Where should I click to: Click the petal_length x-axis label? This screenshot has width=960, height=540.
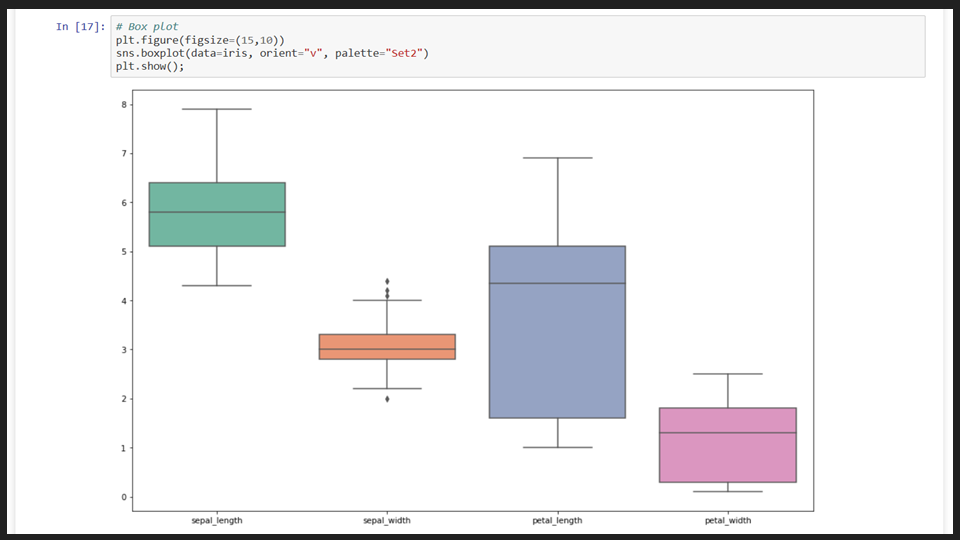557,520
